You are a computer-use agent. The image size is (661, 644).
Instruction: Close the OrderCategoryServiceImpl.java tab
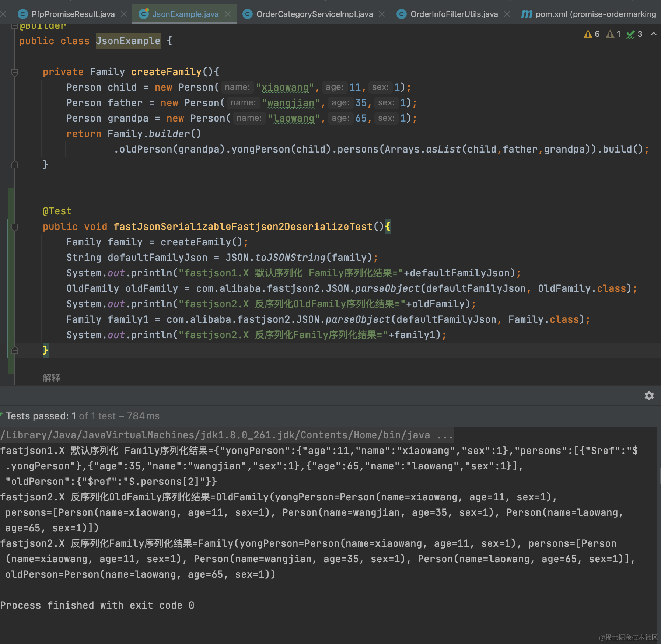tap(382, 14)
